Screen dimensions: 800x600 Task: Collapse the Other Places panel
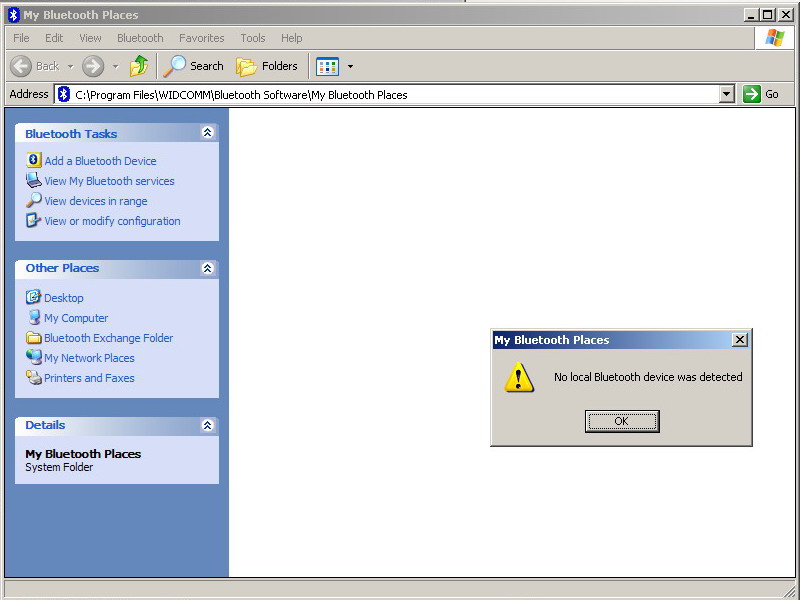pos(207,268)
